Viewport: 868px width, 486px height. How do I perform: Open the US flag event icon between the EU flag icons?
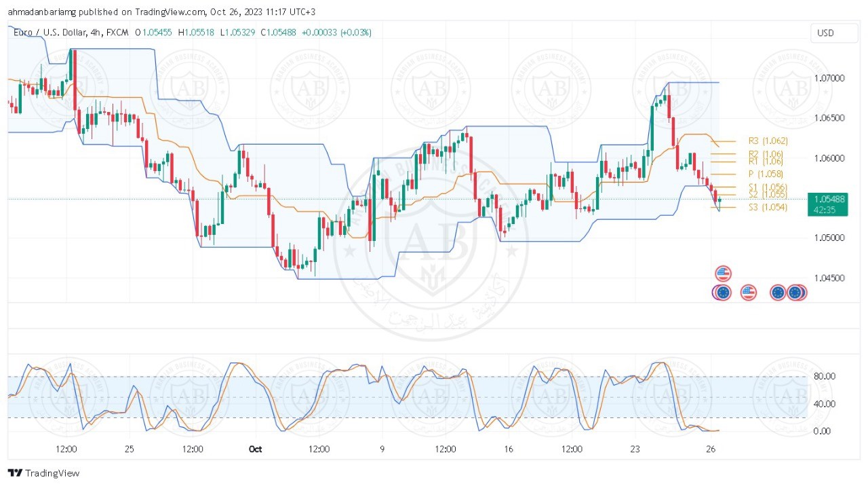click(748, 293)
